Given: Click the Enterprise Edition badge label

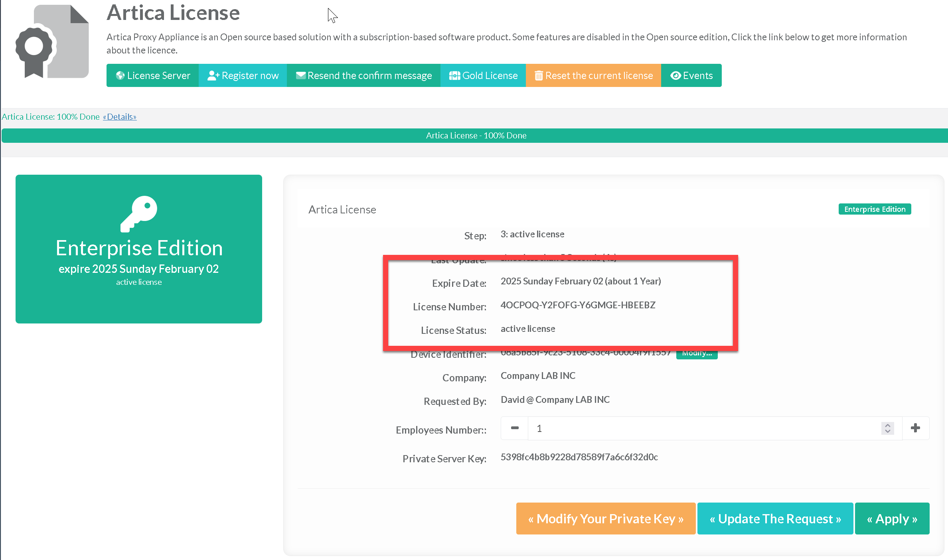Looking at the screenshot, I should click(875, 209).
